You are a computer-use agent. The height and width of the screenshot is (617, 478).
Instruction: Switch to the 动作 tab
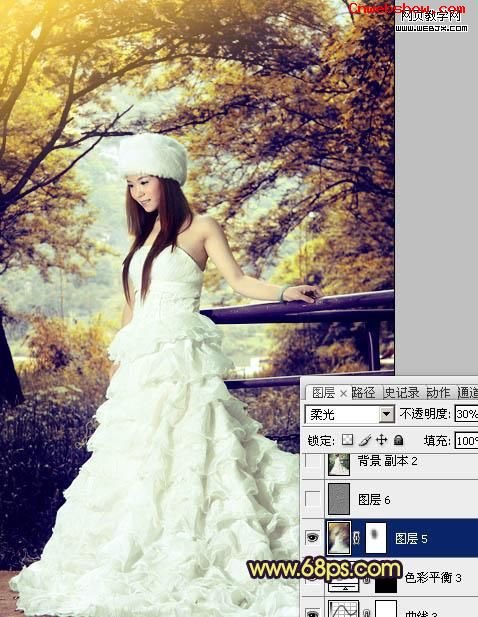click(438, 393)
